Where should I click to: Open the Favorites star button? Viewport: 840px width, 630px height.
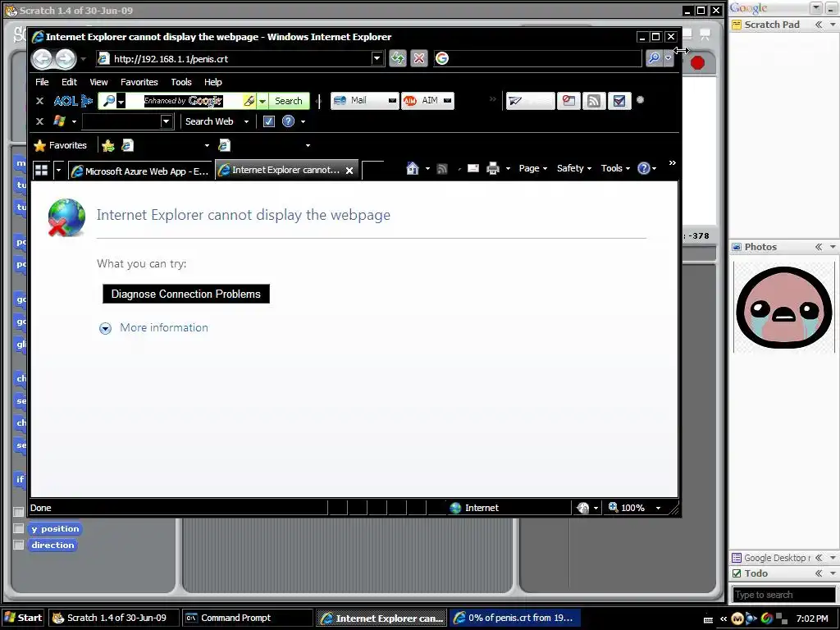(x=60, y=146)
